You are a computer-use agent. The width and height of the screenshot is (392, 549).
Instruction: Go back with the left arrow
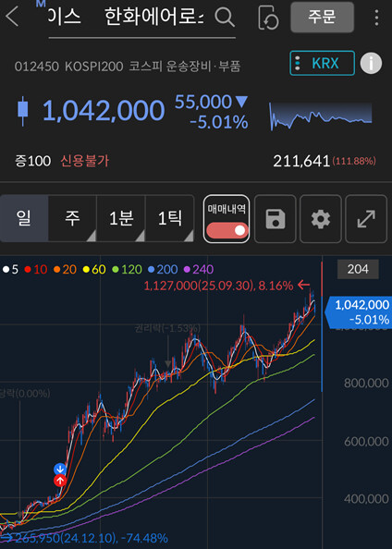(13, 17)
